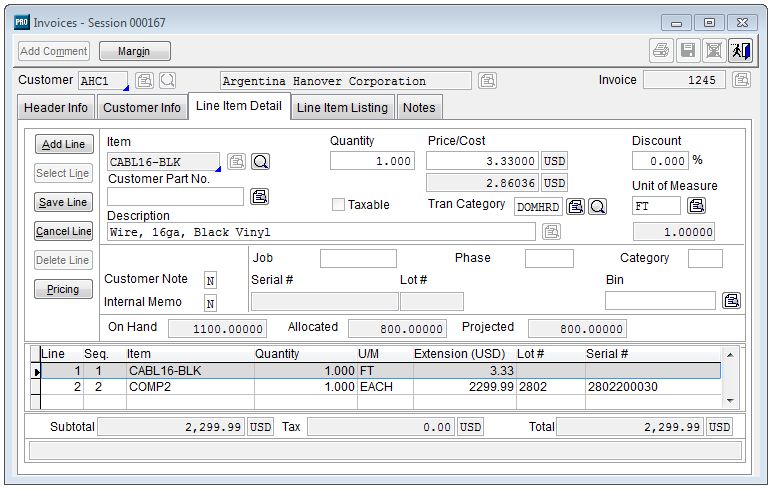The width and height of the screenshot is (771, 490).
Task: Open Bin lookup icon
Action: 731,300
